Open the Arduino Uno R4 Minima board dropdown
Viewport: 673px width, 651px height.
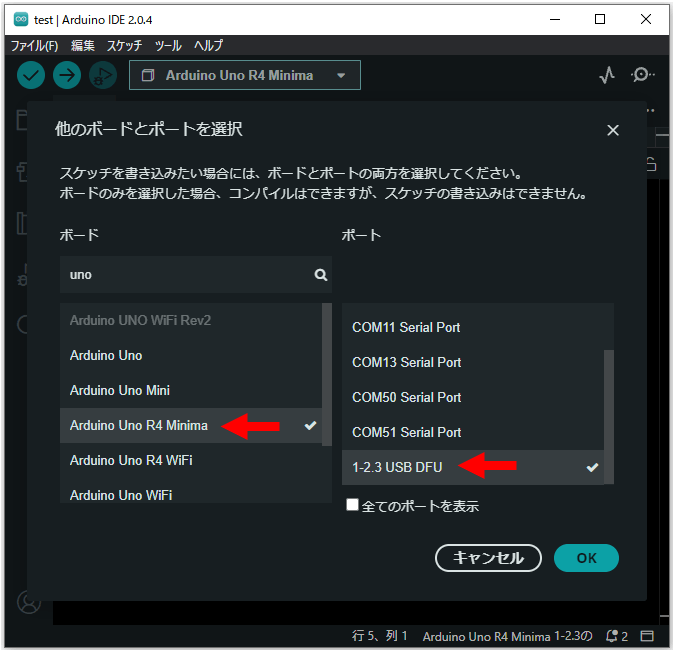click(245, 76)
